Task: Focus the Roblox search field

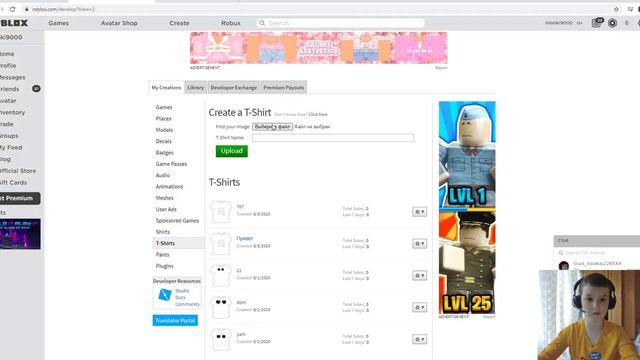Action: 340,23
